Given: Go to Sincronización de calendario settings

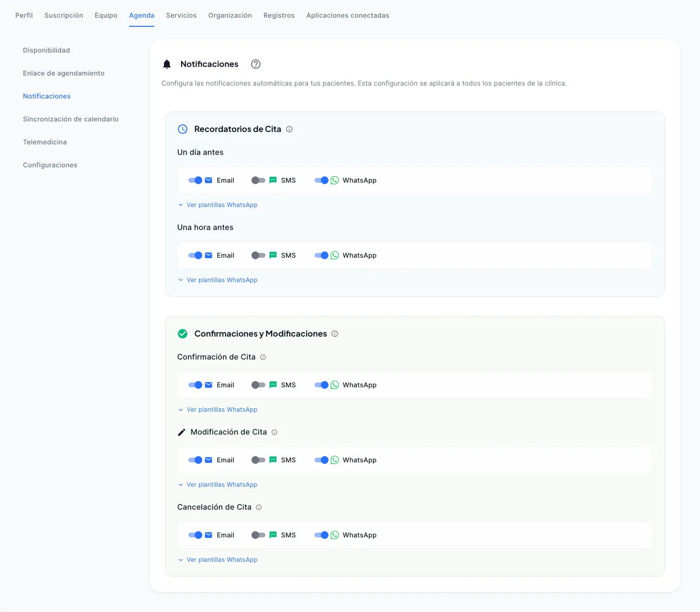Looking at the screenshot, I should click(70, 119).
